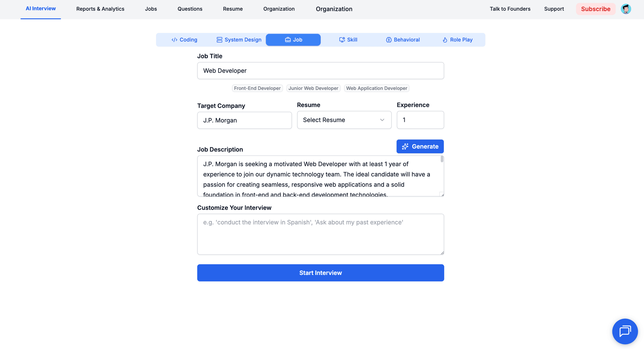The width and height of the screenshot is (644, 349).
Task: Select the Coding interview type icon
Action: click(174, 40)
